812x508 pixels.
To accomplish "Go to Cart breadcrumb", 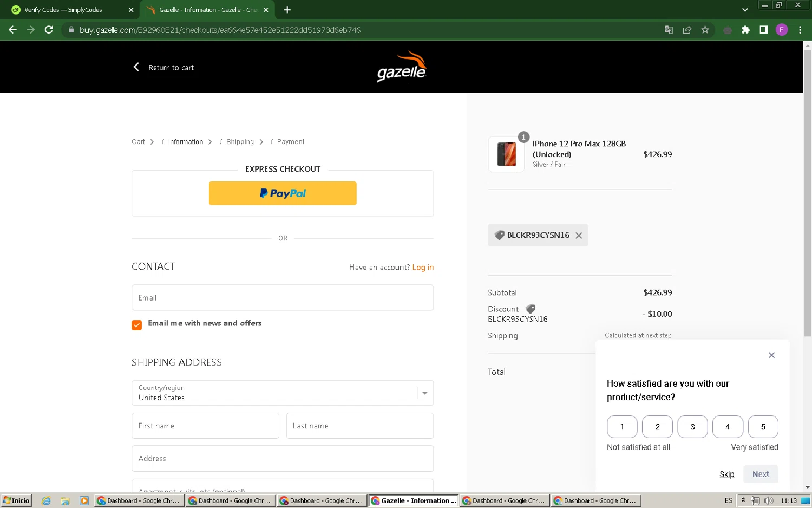I will (x=138, y=142).
